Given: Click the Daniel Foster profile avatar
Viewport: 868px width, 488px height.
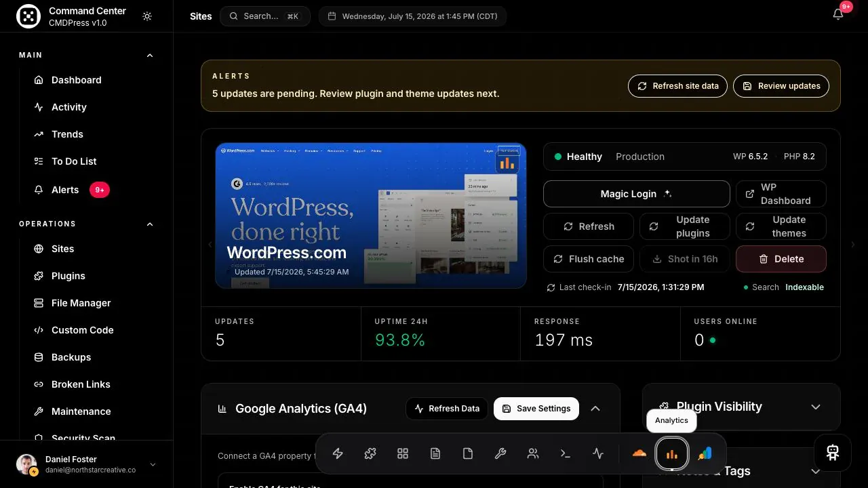Looking at the screenshot, I should 26,464.
